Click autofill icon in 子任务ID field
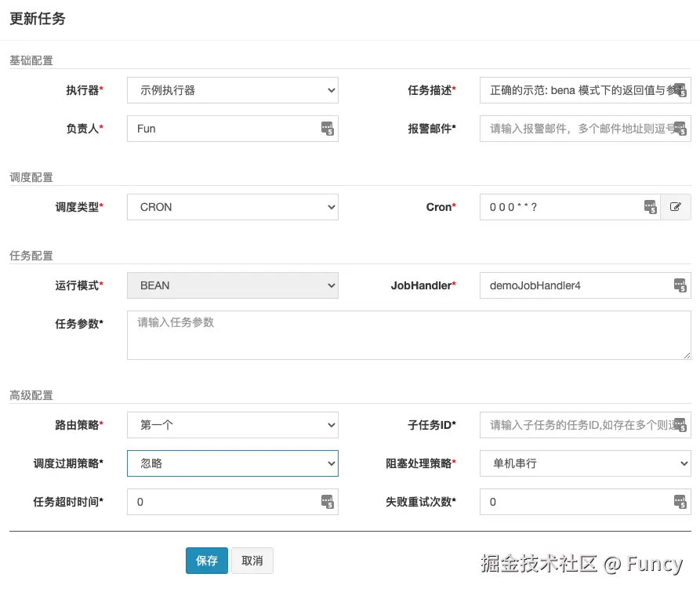The image size is (700, 592). [x=680, y=424]
